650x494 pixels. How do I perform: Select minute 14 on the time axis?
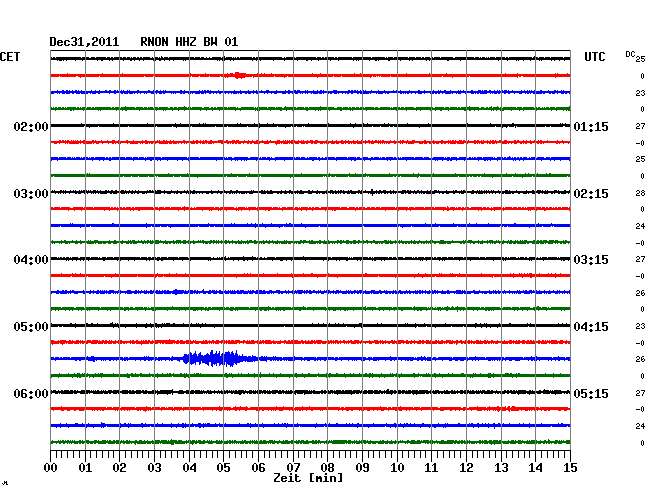pyautogui.click(x=536, y=468)
